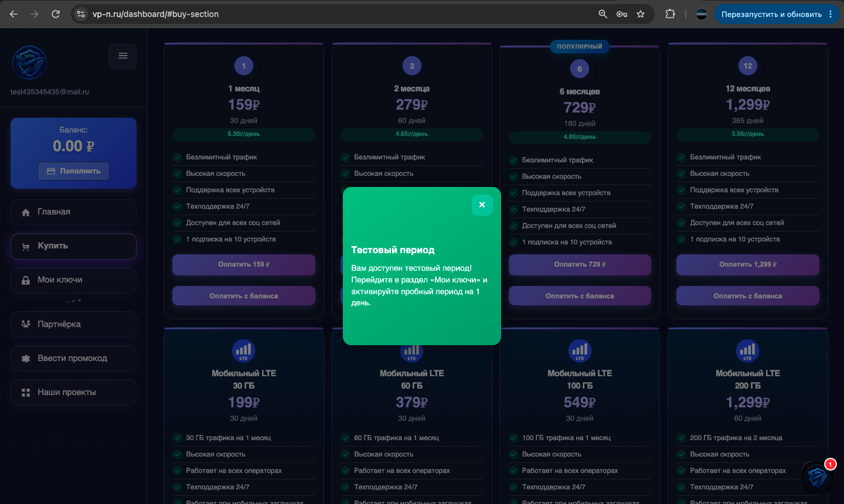Screen dimensions: 844x504
Task: Open the password key icon in address bar
Action: coord(622,14)
